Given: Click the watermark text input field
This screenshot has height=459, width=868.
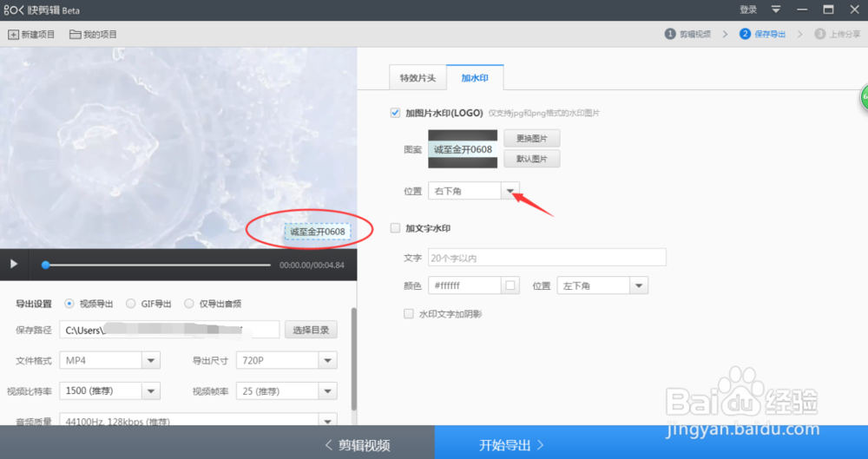Looking at the screenshot, I should [x=547, y=258].
